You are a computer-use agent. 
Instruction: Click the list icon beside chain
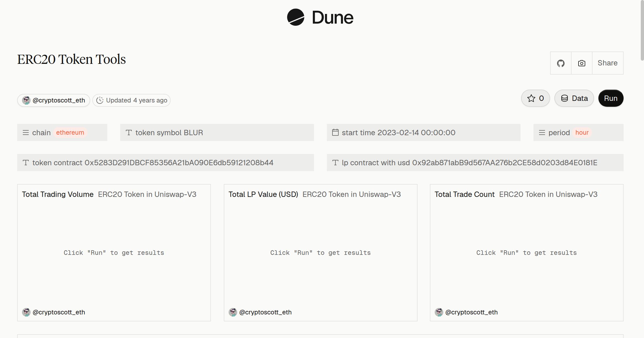pos(26,133)
